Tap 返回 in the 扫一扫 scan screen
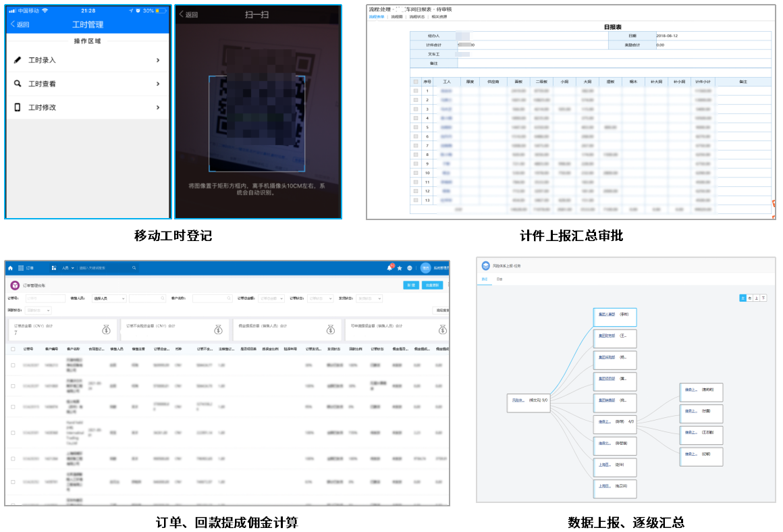 189,14
